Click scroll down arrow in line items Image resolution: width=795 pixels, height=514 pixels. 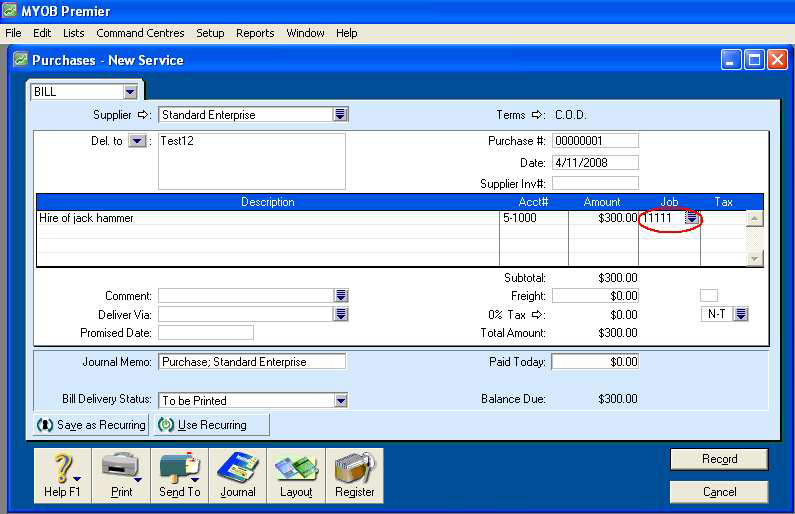[x=754, y=258]
